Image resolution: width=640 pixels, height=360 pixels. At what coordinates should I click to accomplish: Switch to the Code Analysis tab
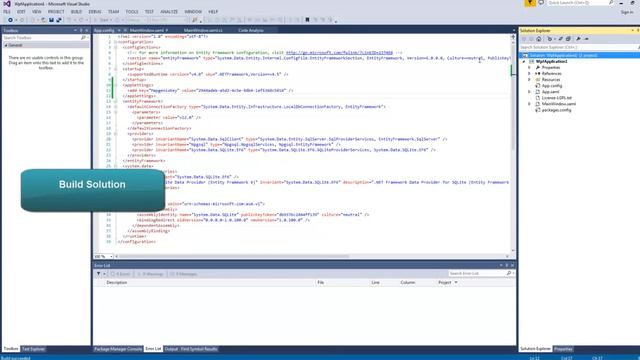click(x=251, y=30)
